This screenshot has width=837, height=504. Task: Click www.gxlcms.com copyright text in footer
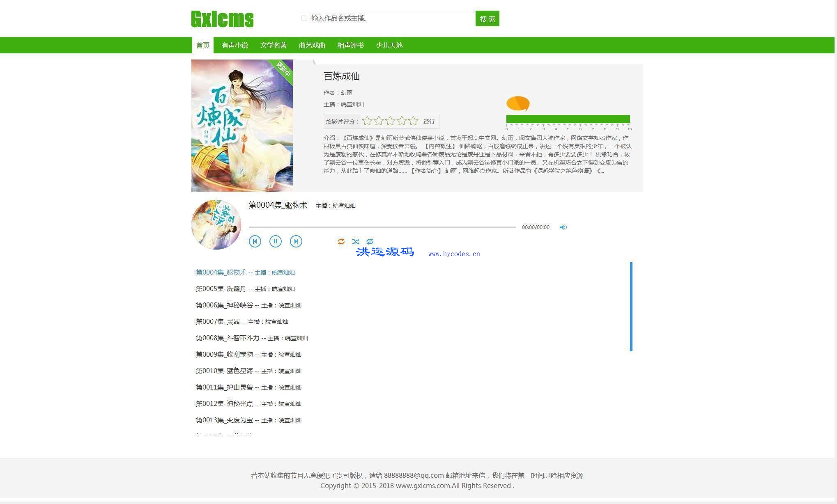tap(423, 486)
